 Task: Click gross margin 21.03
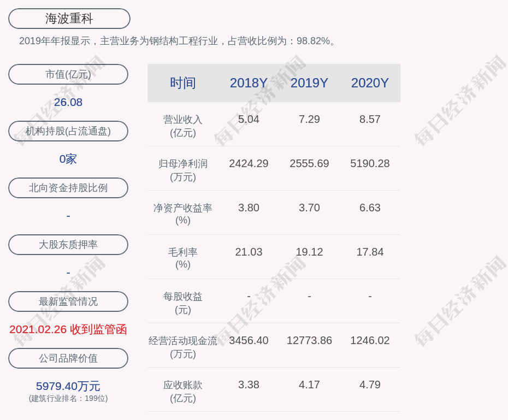(x=249, y=252)
